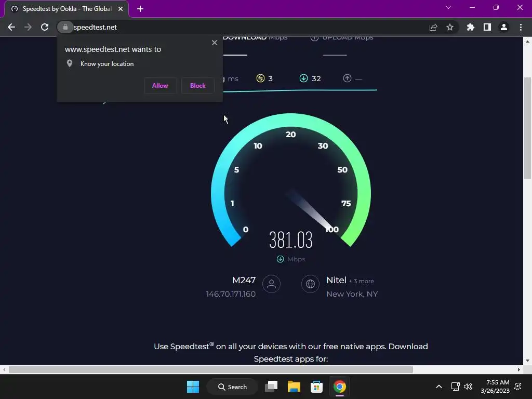
Task: Click the Chrome icon on the taskbar
Action: 340,387
